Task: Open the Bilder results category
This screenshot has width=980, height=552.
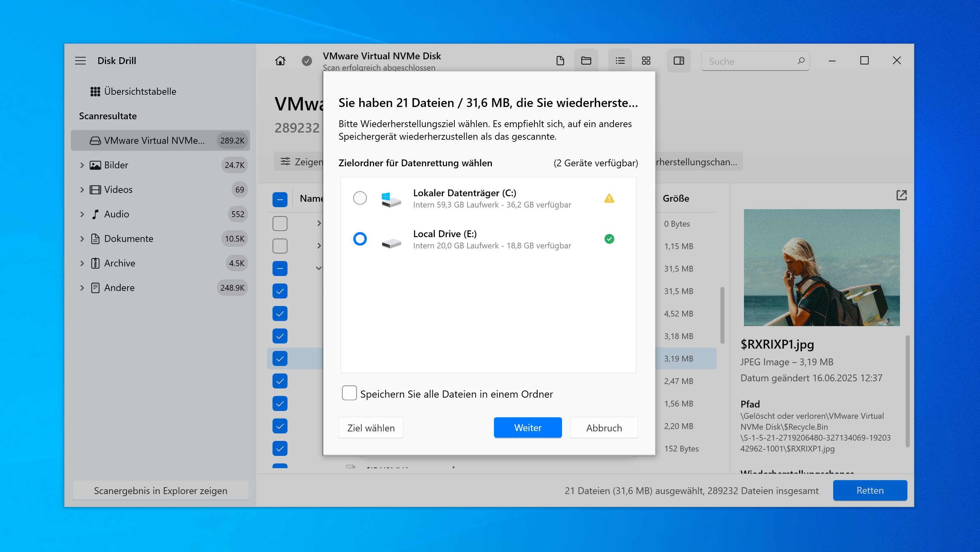Action: pyautogui.click(x=160, y=165)
